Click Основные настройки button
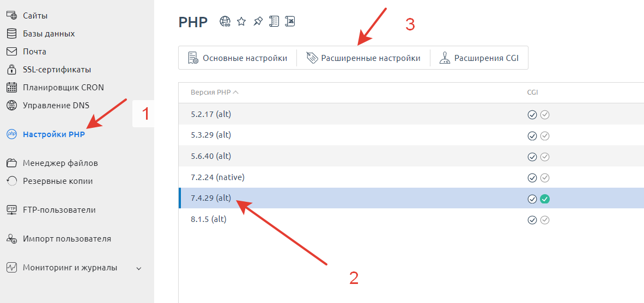Viewport: 644px width, 303px height. tap(237, 58)
